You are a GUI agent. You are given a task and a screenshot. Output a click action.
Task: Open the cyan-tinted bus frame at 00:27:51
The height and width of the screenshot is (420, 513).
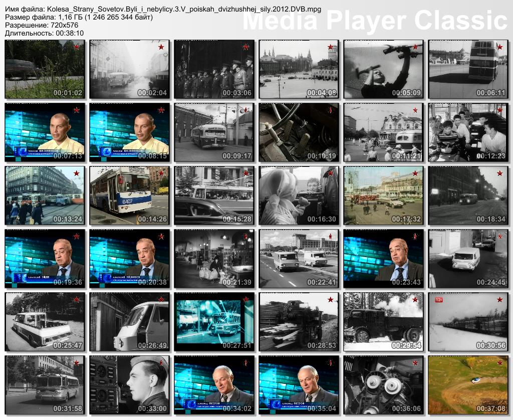pyautogui.click(x=214, y=322)
